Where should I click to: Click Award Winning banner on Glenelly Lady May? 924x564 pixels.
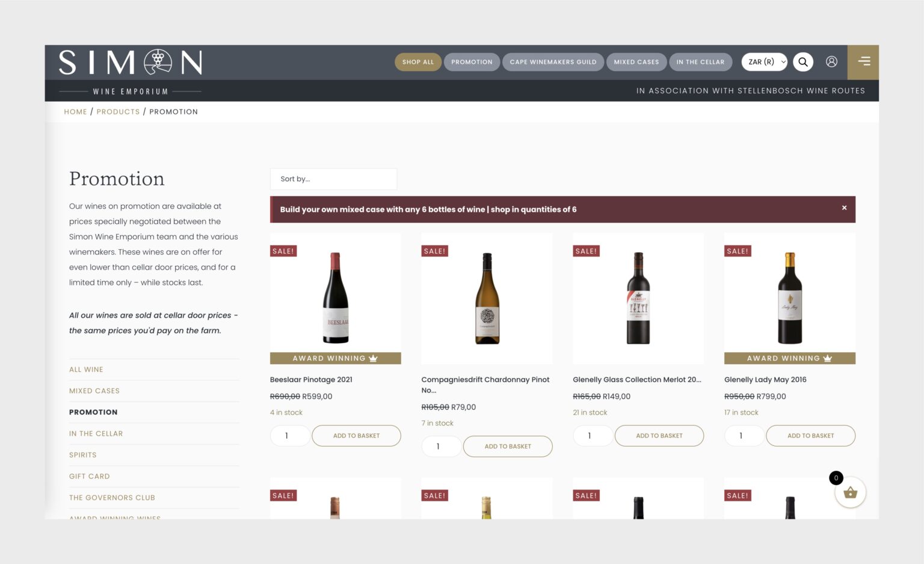tap(789, 358)
